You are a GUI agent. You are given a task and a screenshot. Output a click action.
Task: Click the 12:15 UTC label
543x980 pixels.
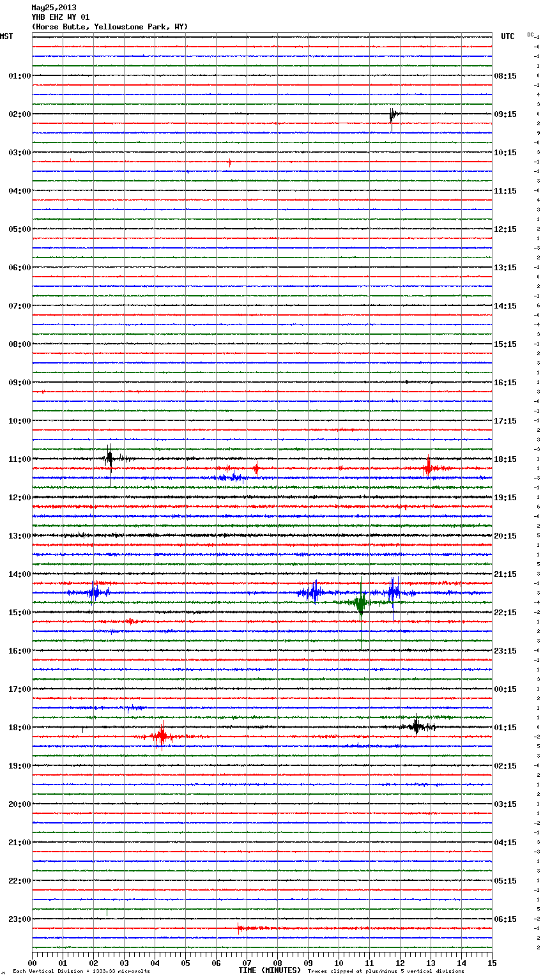pyautogui.click(x=505, y=229)
